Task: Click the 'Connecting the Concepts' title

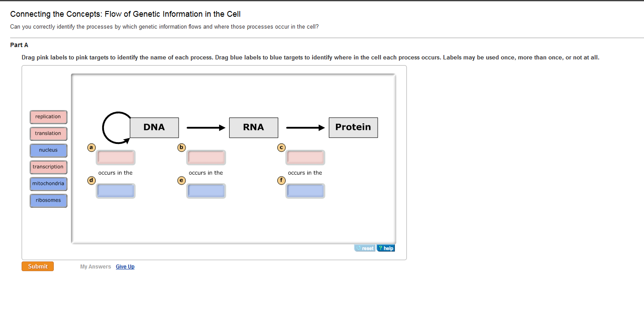Action: click(x=126, y=14)
